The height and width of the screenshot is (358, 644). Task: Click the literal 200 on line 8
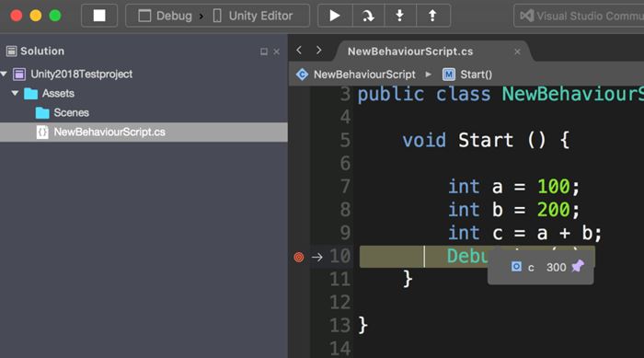553,210
